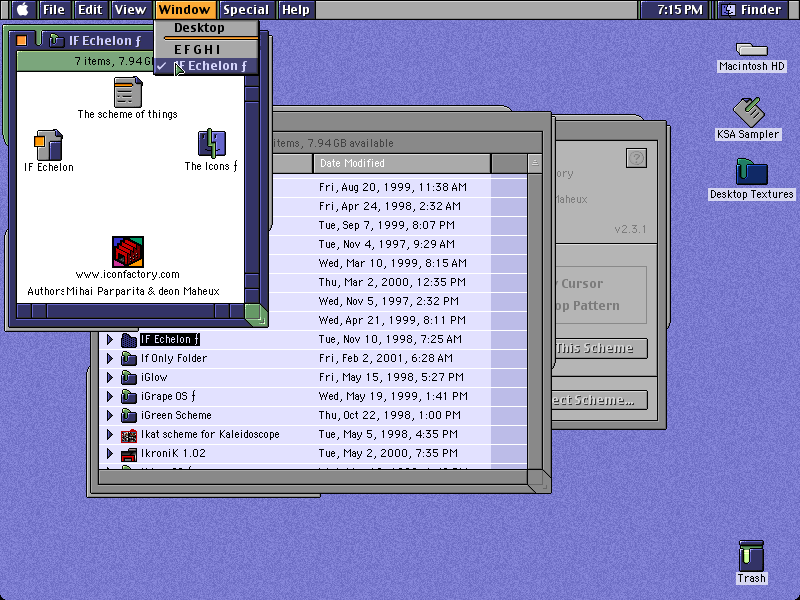
Task: Click the iGreen Scheme folder icon
Action: (129, 415)
